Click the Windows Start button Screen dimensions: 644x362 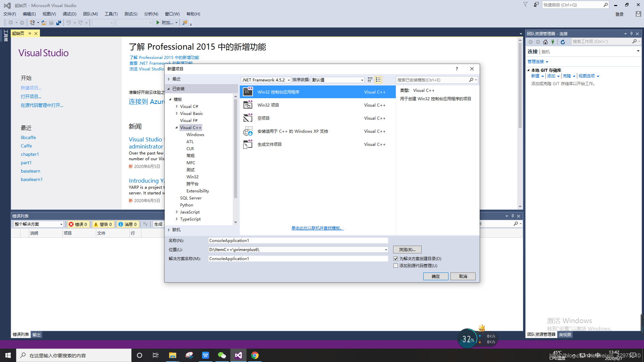pos(8,355)
